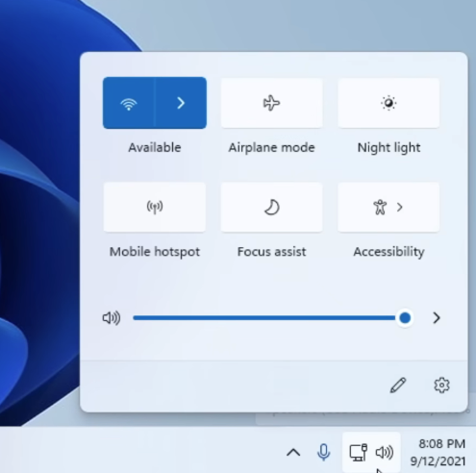Open Settings via gear icon
The width and height of the screenshot is (476, 473).
pos(441,385)
